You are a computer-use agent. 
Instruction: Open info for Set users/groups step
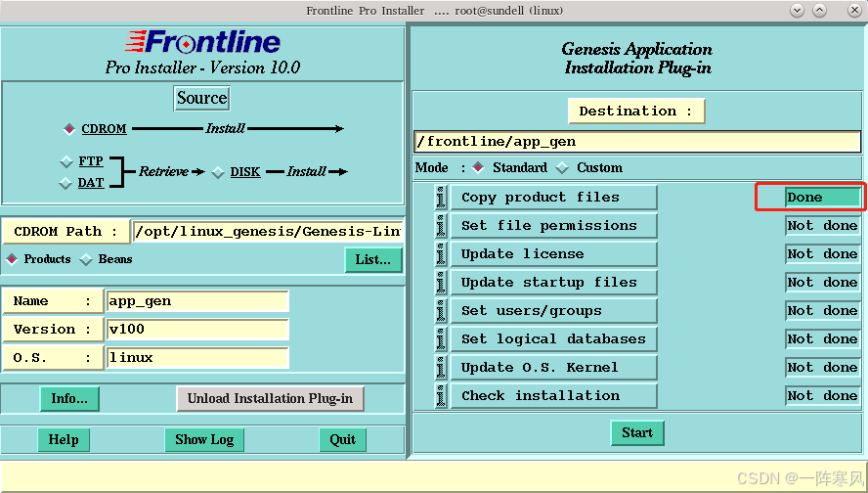pos(441,311)
